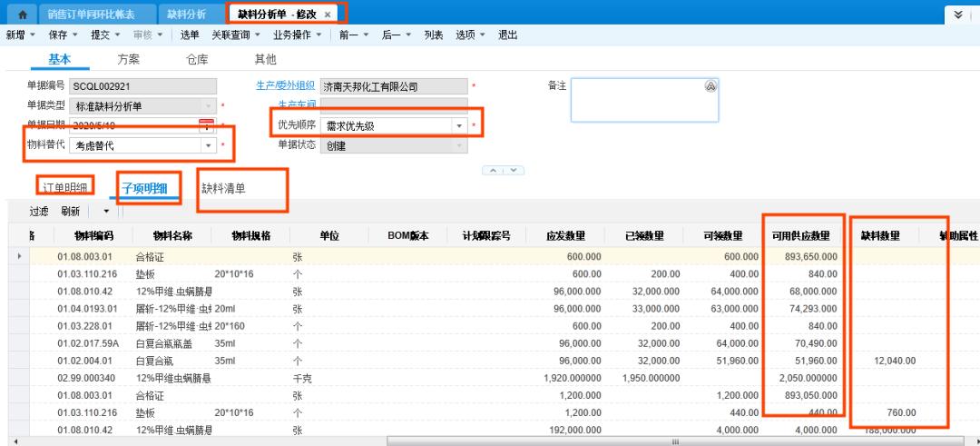The image size is (980, 446).
Task: Expand the header section with the down arrow
Action: (x=513, y=170)
